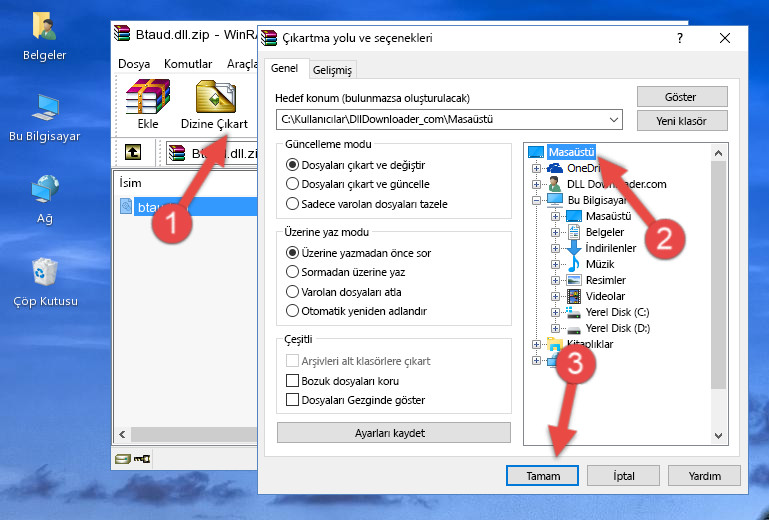Click the Göster button
This screenshot has width=769, height=520.
(x=682, y=97)
